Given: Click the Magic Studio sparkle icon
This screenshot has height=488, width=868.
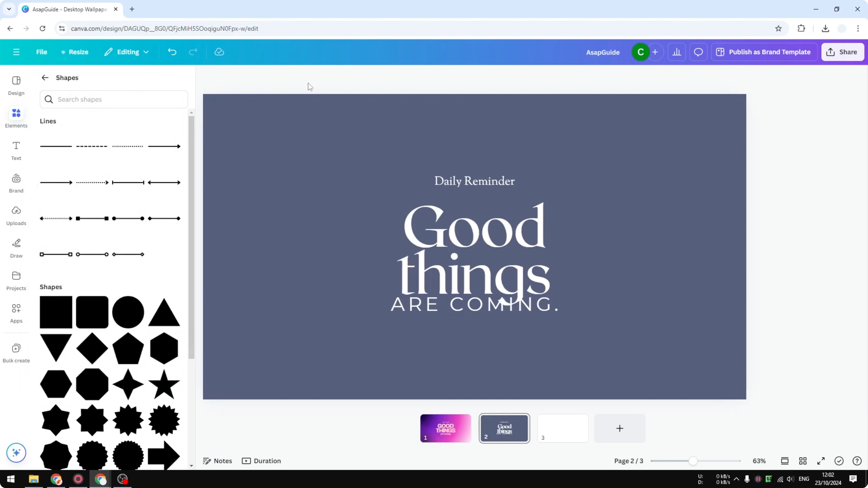Looking at the screenshot, I should [16, 453].
